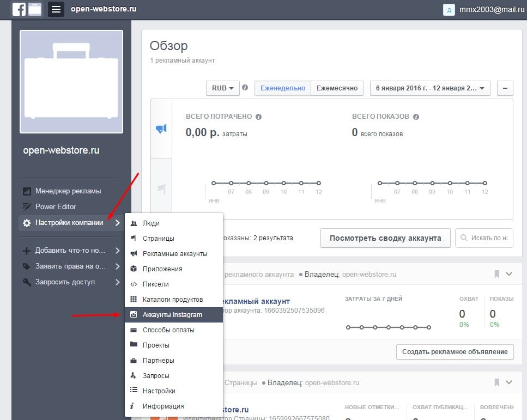Click open-webstore.ru title in header
This screenshot has width=527, height=420.
(104, 9)
